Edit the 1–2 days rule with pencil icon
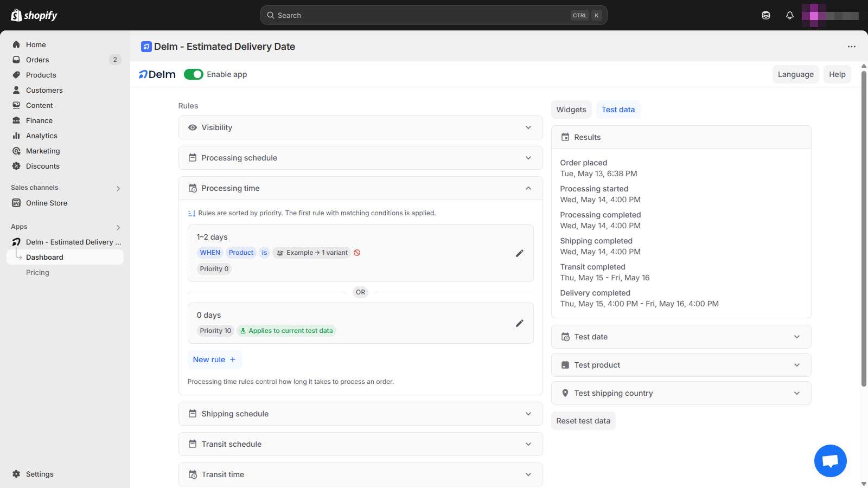The image size is (868, 488). [x=519, y=253]
